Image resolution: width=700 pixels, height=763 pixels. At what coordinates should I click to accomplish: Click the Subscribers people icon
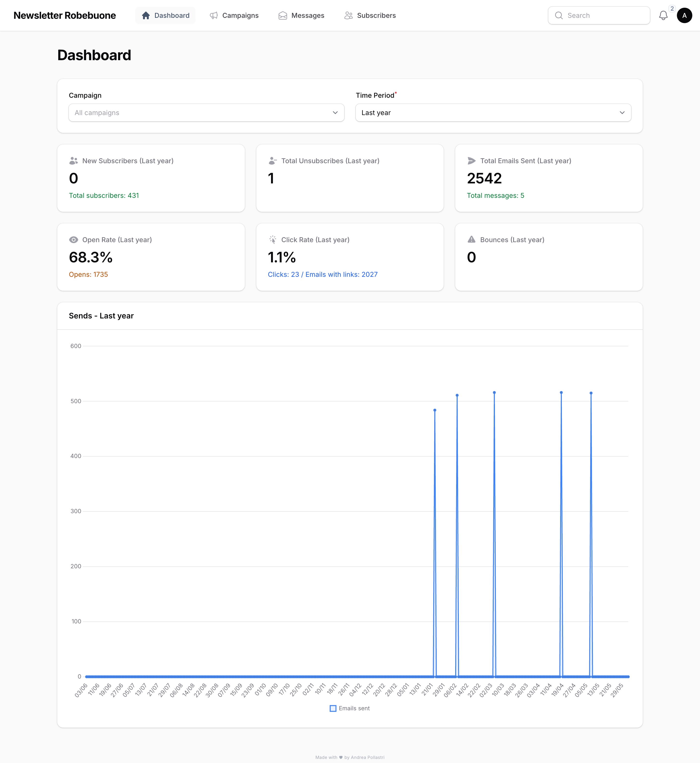pos(349,16)
